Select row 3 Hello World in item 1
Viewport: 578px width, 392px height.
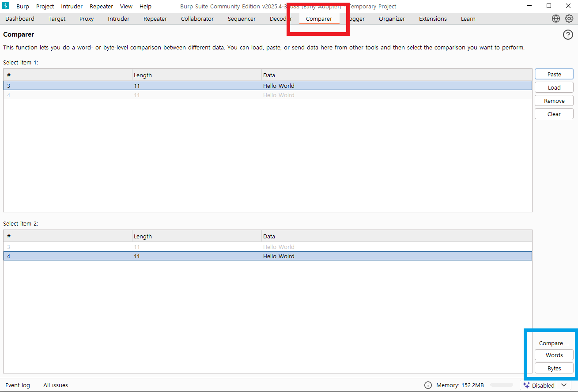pos(268,86)
